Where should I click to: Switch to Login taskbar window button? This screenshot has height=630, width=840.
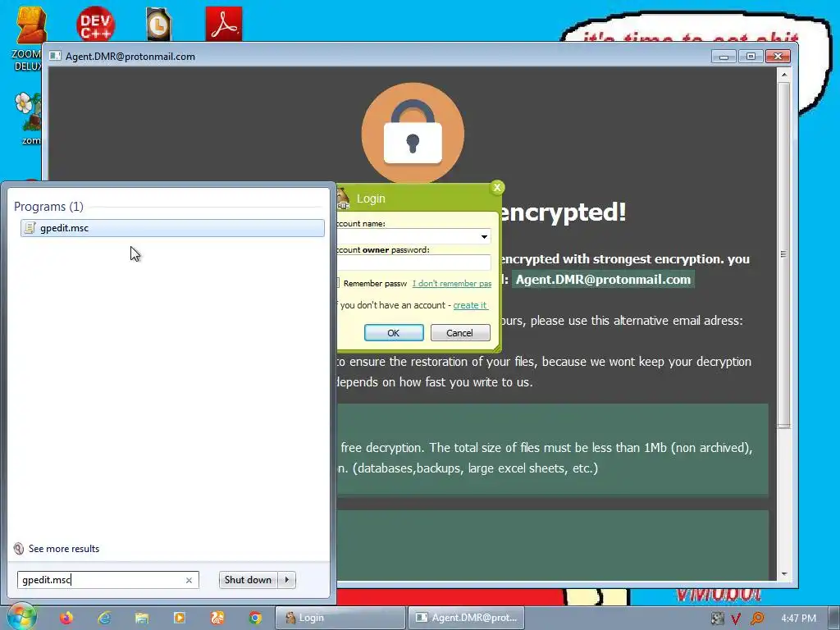coord(340,618)
